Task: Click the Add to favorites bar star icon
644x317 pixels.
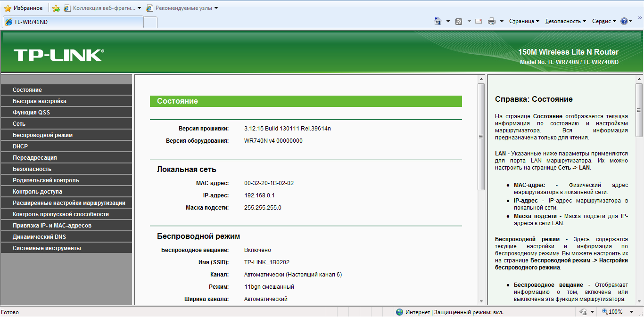Action: [56, 8]
